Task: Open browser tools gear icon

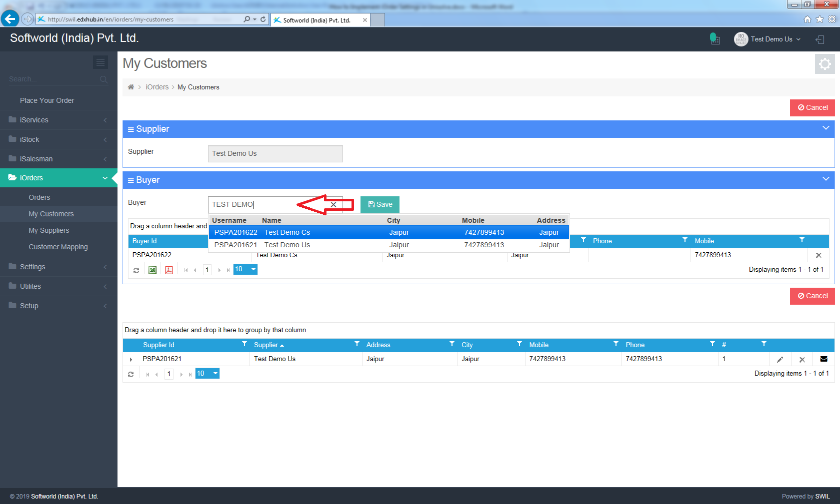Action: (x=832, y=19)
